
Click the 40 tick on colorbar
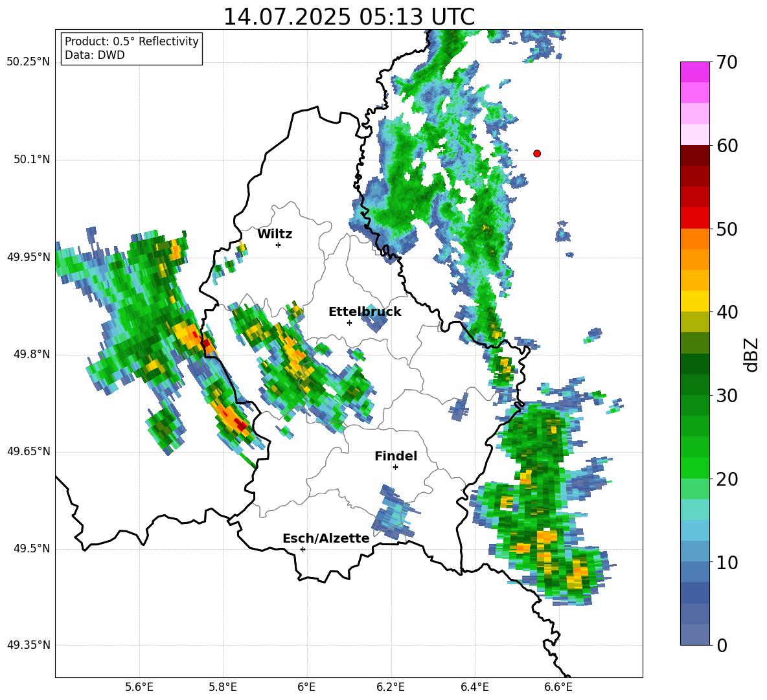tap(727, 312)
